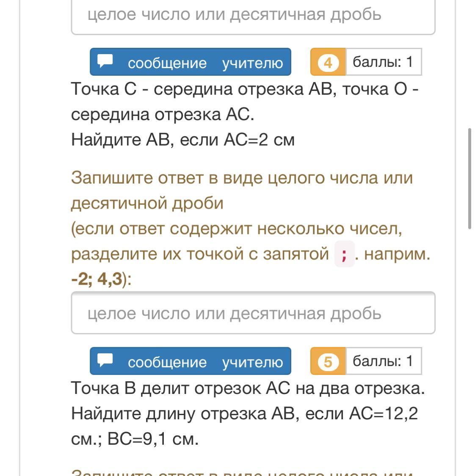Click the bold example text "-2; 4,3"
475x476 pixels.
tap(97, 279)
